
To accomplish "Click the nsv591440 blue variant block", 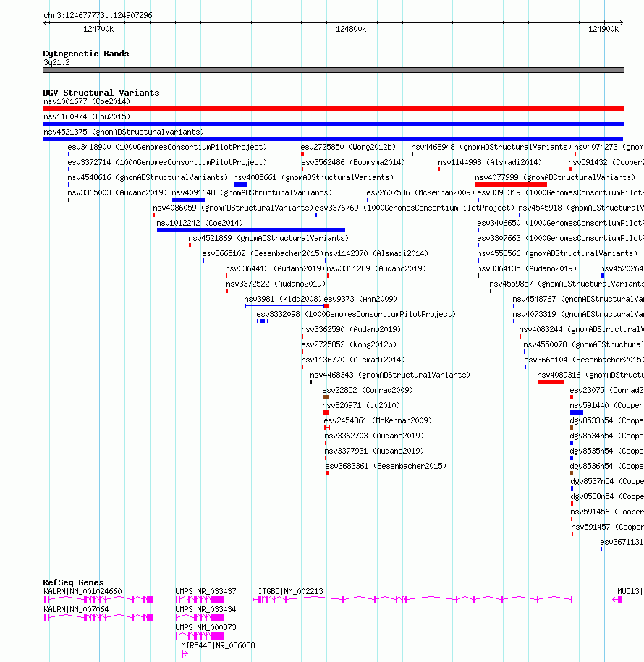I will (x=577, y=412).
